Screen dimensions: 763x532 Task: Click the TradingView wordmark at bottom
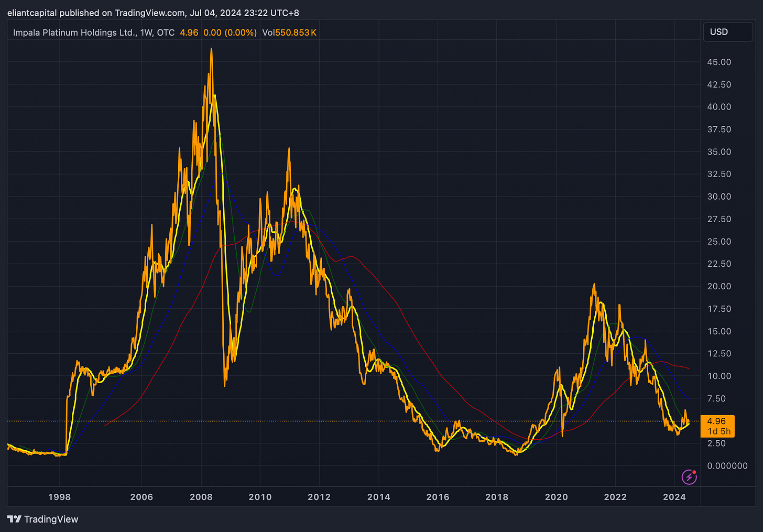coord(52,519)
